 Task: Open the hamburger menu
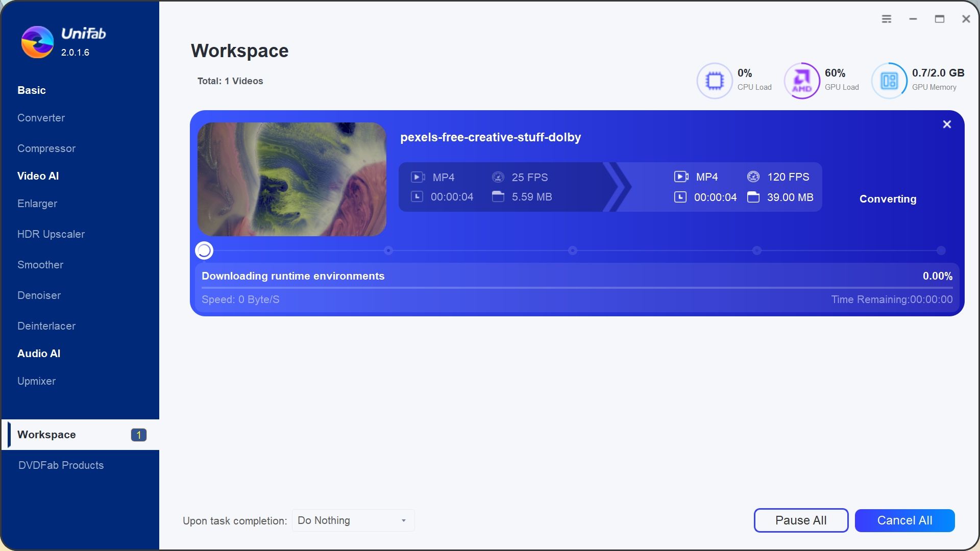(x=887, y=19)
